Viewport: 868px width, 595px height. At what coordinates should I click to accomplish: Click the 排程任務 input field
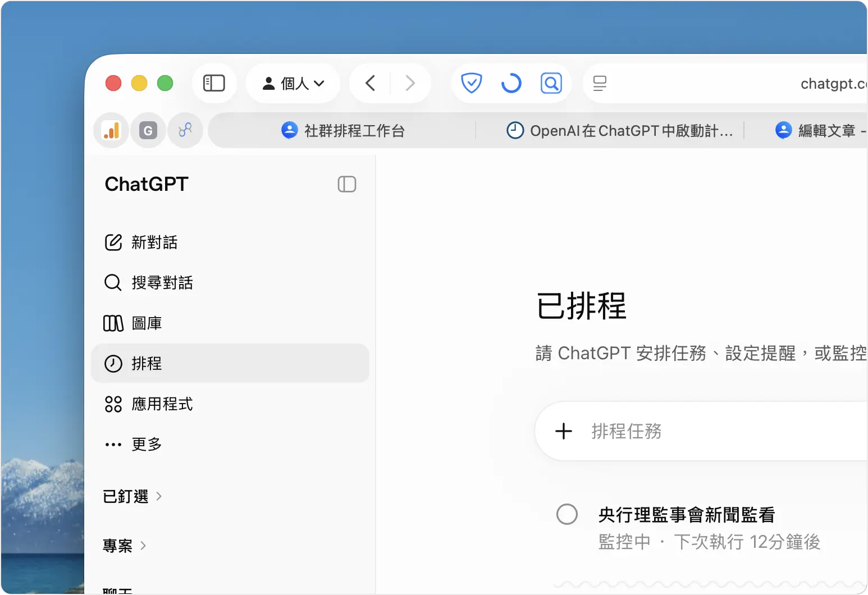coord(702,431)
